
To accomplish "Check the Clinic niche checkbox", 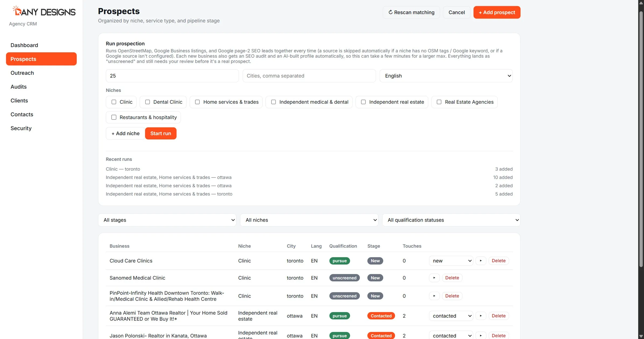I will click(114, 102).
